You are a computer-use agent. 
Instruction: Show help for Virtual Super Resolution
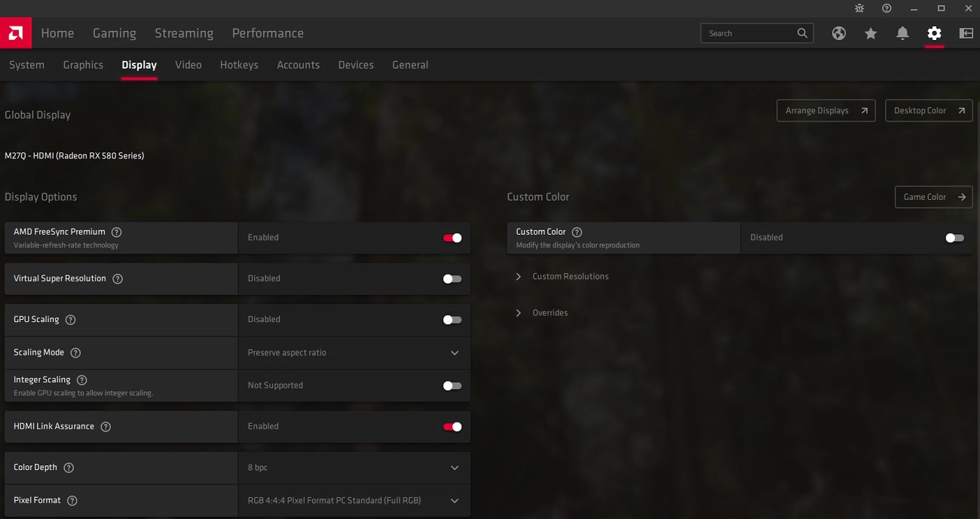[118, 278]
